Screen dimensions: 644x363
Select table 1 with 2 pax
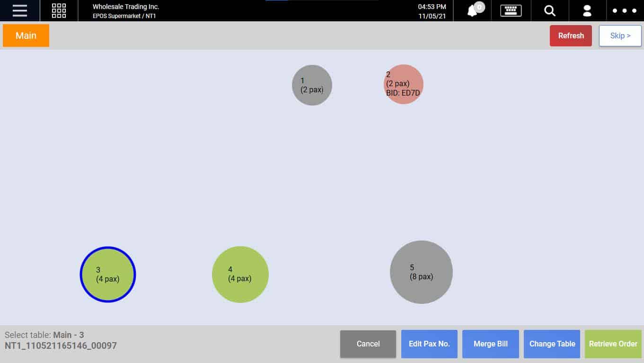[x=312, y=85]
